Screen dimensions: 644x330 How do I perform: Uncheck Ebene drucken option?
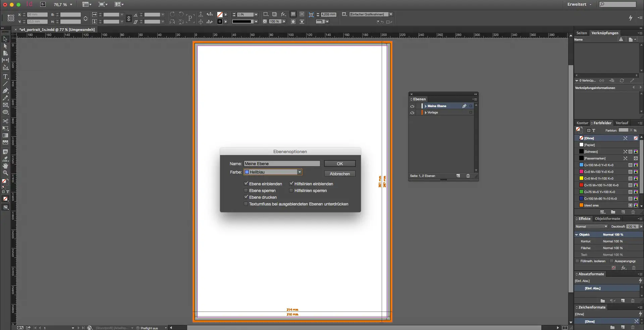(246, 197)
